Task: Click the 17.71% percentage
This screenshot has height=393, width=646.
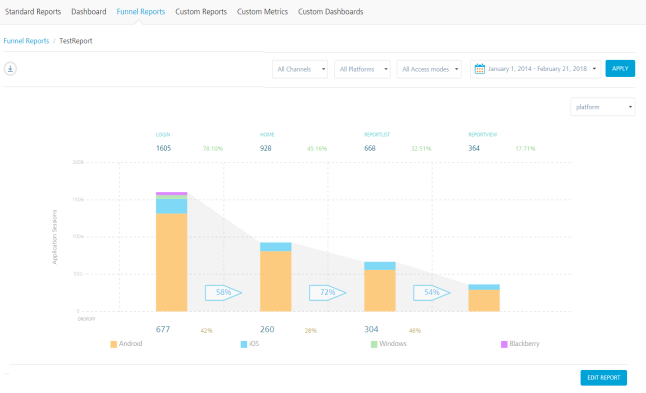Action: [x=525, y=149]
